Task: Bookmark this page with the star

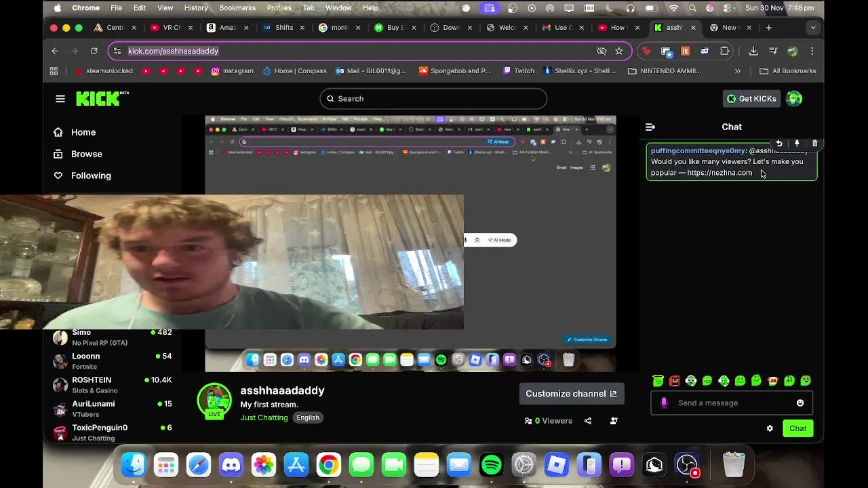Action: [x=619, y=51]
